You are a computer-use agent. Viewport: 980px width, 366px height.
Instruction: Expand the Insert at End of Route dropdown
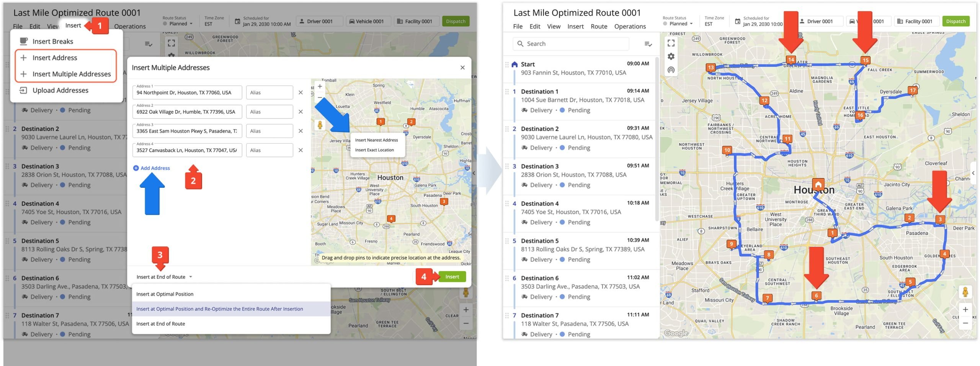(x=164, y=277)
